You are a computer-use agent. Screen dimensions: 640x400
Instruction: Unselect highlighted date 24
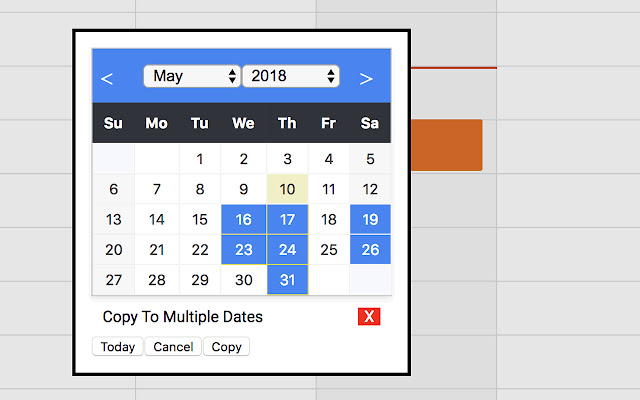click(x=287, y=250)
